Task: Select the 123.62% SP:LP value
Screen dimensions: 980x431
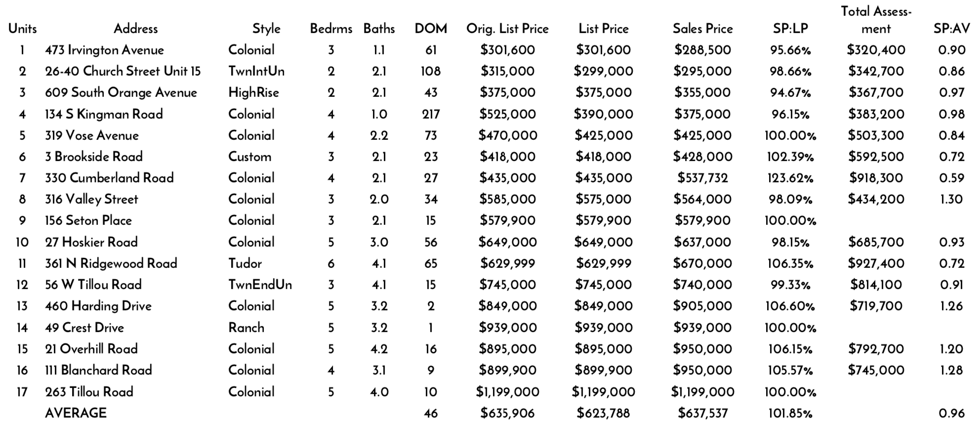Action: click(790, 178)
